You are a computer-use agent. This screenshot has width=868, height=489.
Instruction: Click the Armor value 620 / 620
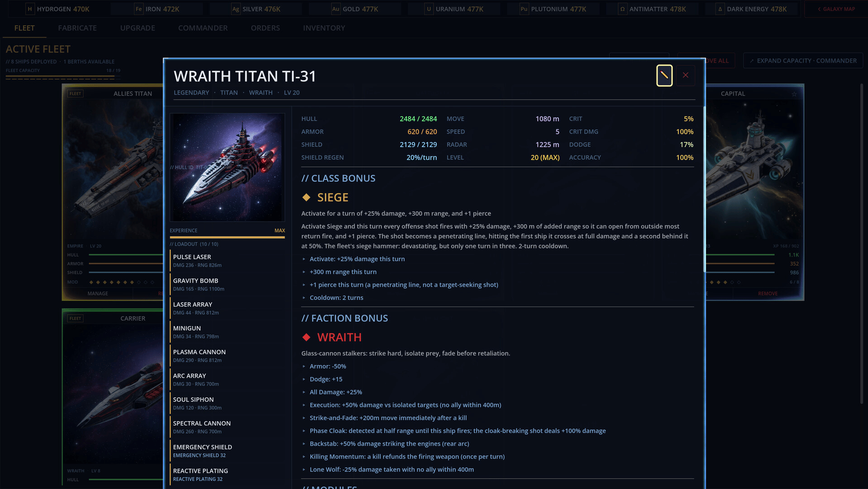tap(422, 132)
